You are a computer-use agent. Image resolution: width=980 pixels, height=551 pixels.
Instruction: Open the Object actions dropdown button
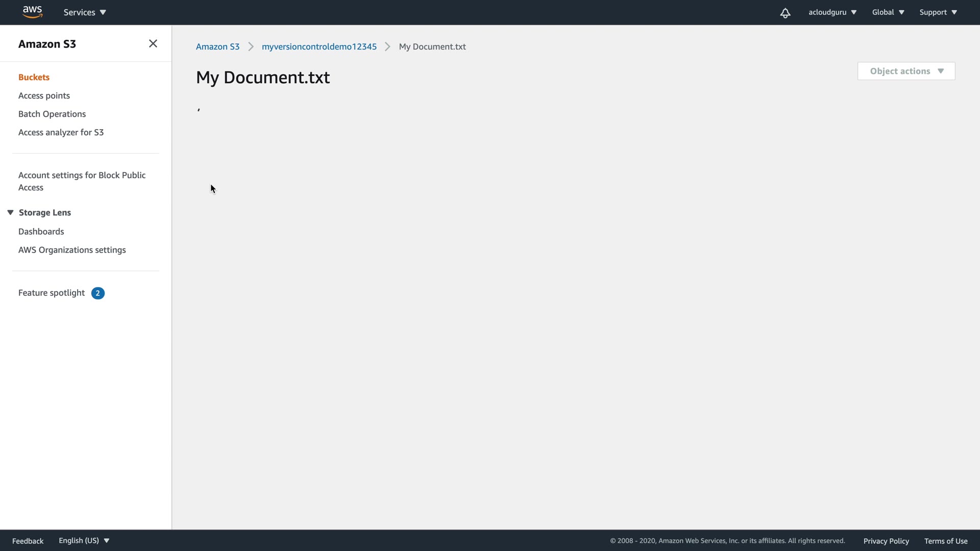906,71
